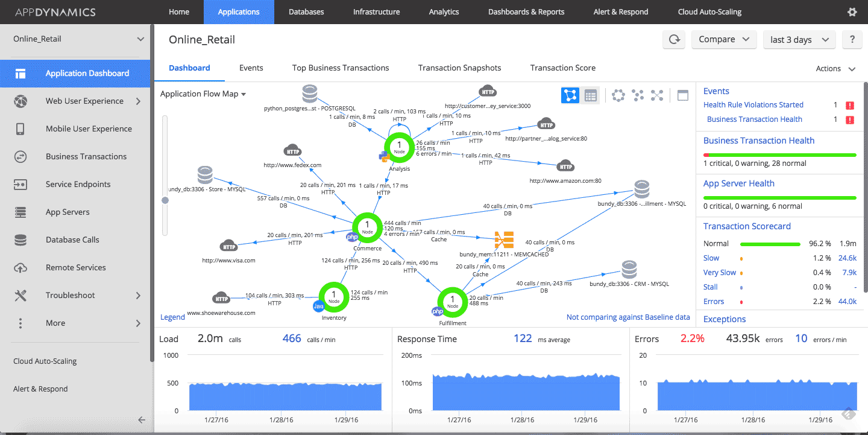Viewport: 868px width, 435px height.
Task: Open the Infrastructure menu
Action: pos(376,12)
